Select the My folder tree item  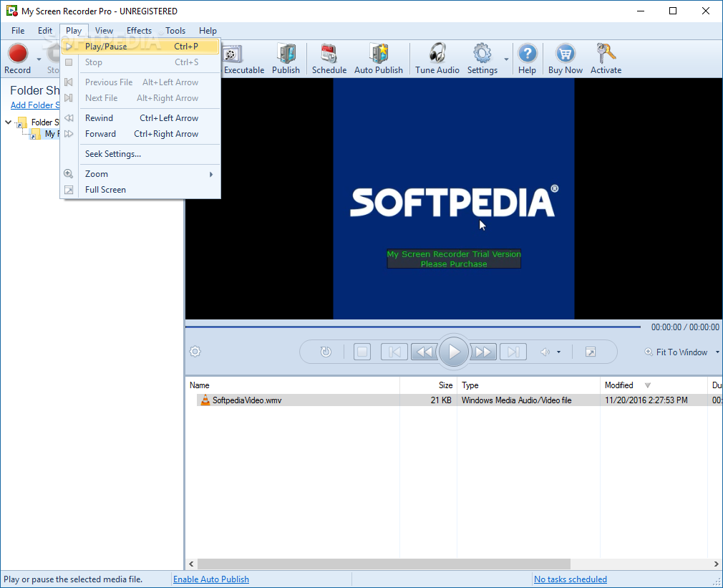[x=44, y=134]
